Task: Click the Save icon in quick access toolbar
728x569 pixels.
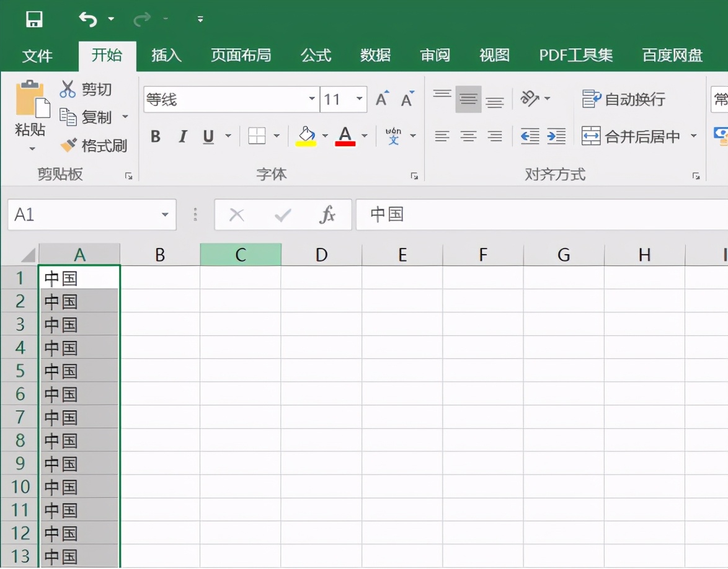Action: (x=34, y=19)
